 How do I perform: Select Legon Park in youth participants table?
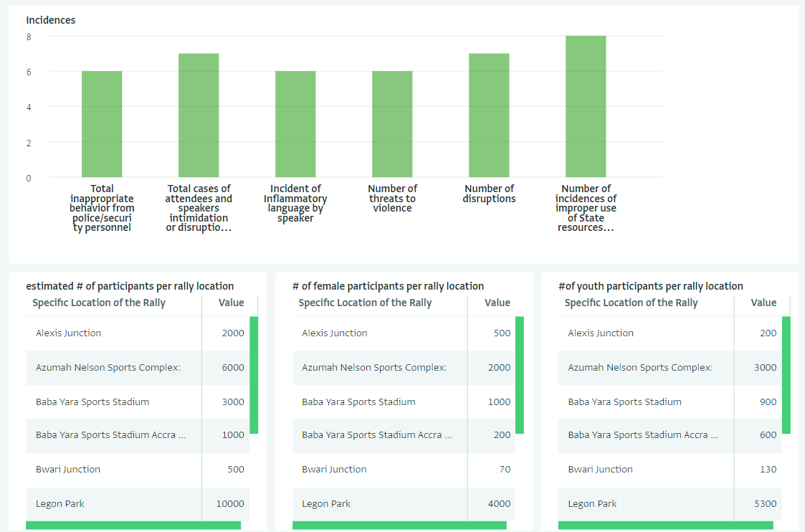point(592,503)
